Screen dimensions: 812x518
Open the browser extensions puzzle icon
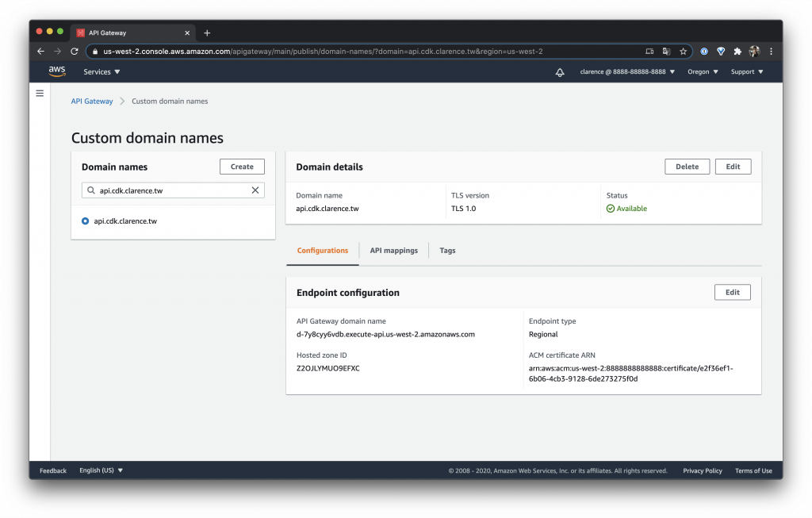click(x=737, y=52)
